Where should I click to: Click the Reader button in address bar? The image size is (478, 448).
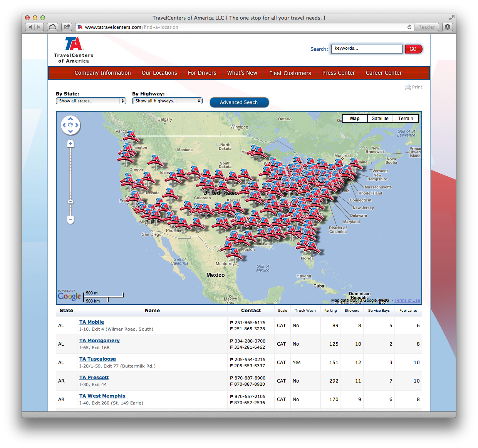427,27
